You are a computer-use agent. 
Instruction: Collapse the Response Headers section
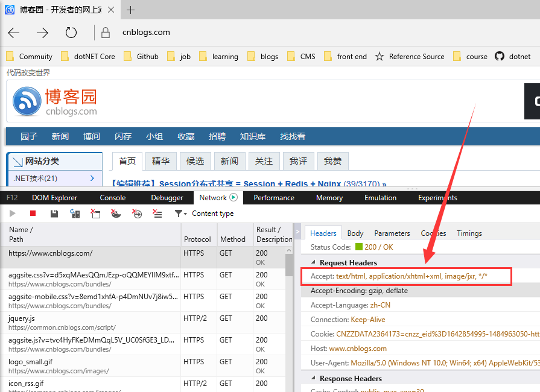tap(313, 378)
